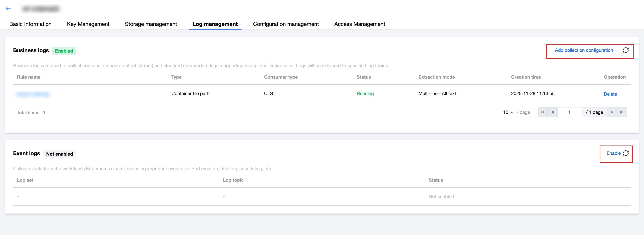The image size is (644, 235).
Task: Click the page number input field
Action: click(569, 112)
